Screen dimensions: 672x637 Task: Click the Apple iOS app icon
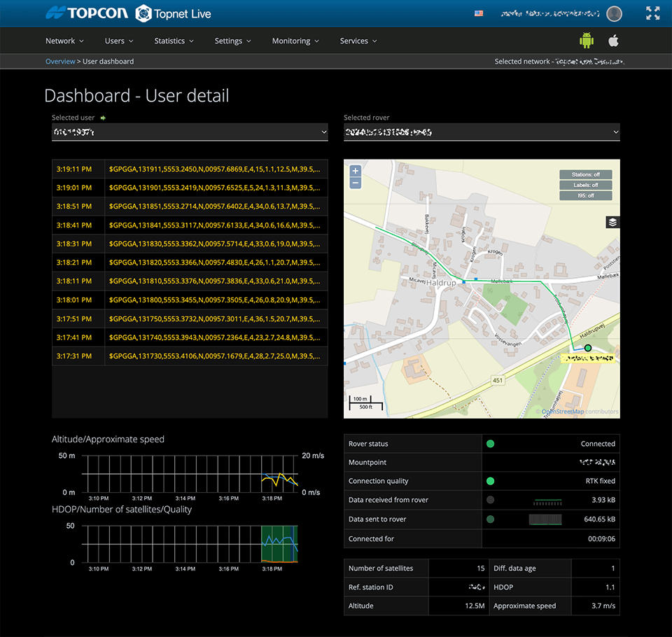pos(613,41)
